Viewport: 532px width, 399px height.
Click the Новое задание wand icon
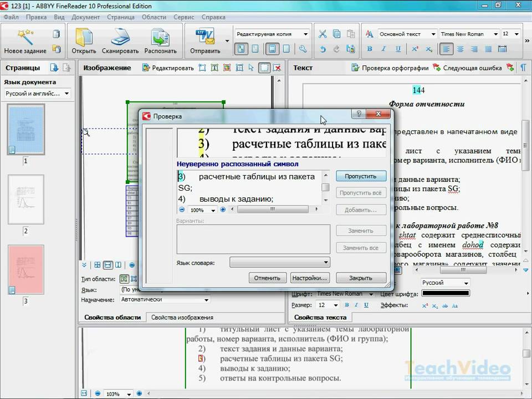coord(25,37)
